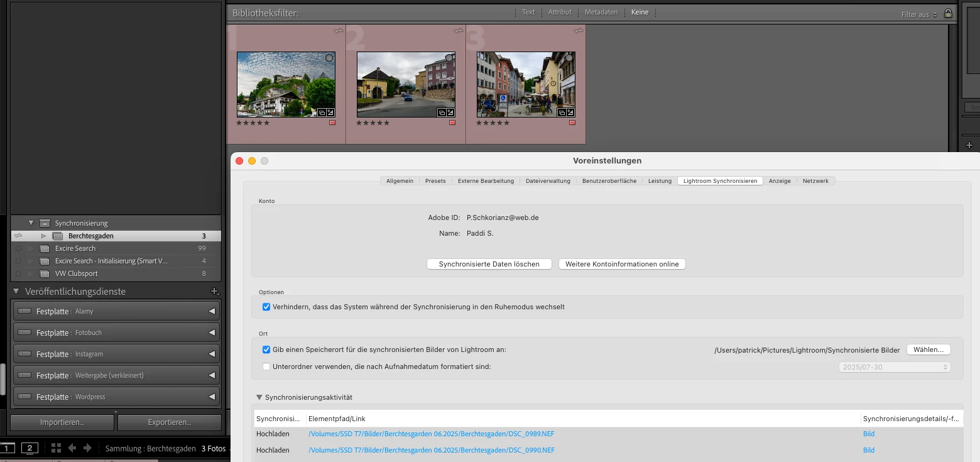Collapse the Synchronisierung collection set

tap(31, 223)
